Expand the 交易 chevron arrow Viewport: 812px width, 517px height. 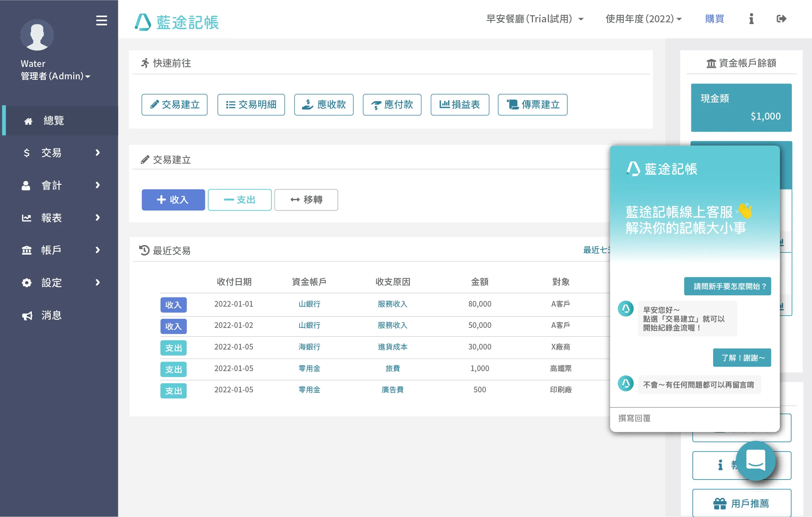pyautogui.click(x=98, y=153)
